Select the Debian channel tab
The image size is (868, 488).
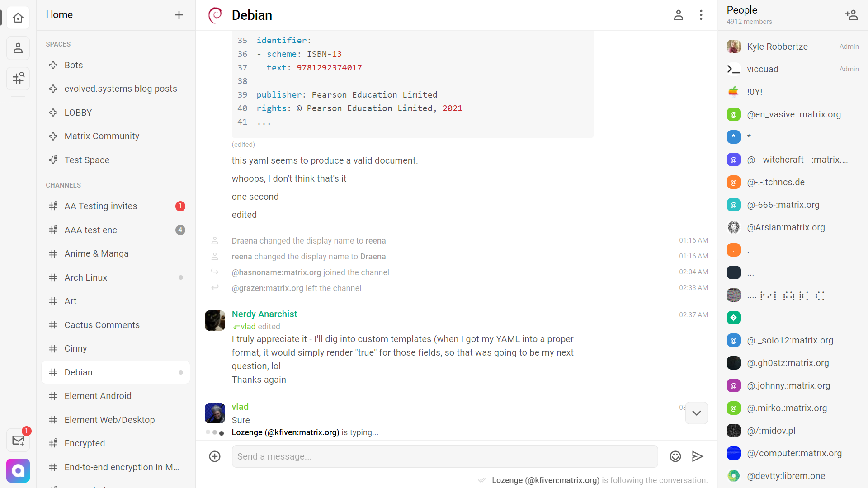78,372
